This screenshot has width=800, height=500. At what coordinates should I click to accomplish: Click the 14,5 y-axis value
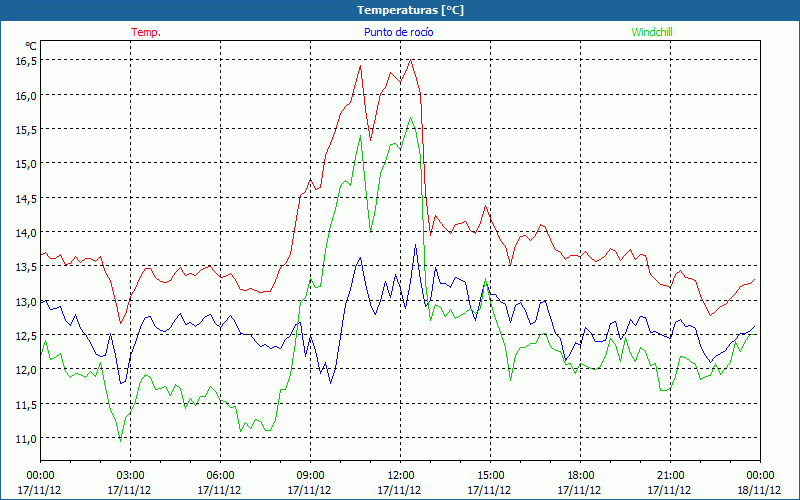pos(26,198)
